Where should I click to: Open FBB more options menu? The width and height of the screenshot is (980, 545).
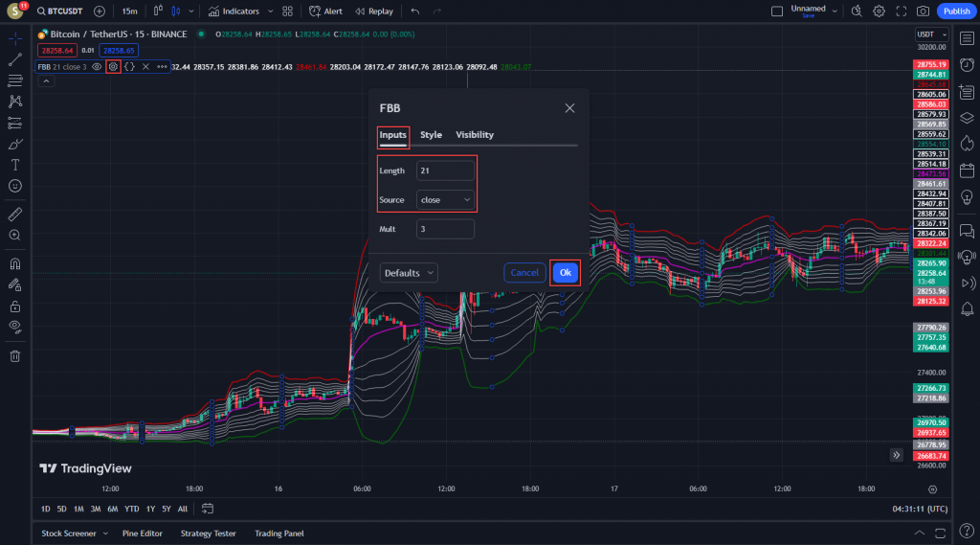(162, 67)
